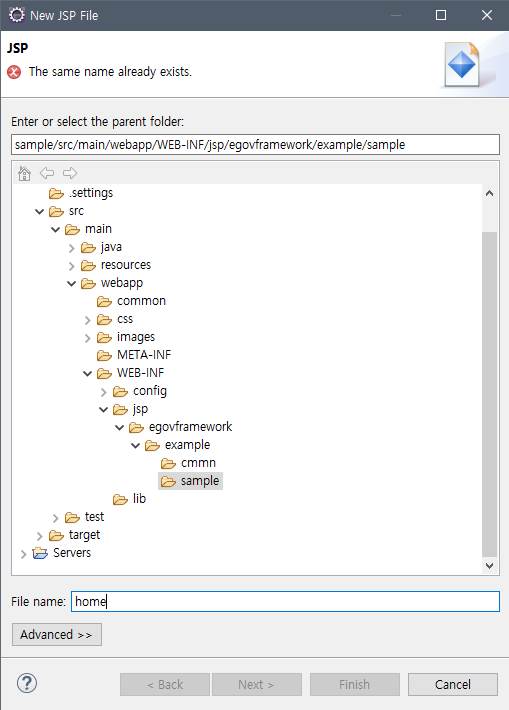Collapse the egovframework folder node
Viewport: 509px width, 710px height.
pyautogui.click(x=120, y=427)
